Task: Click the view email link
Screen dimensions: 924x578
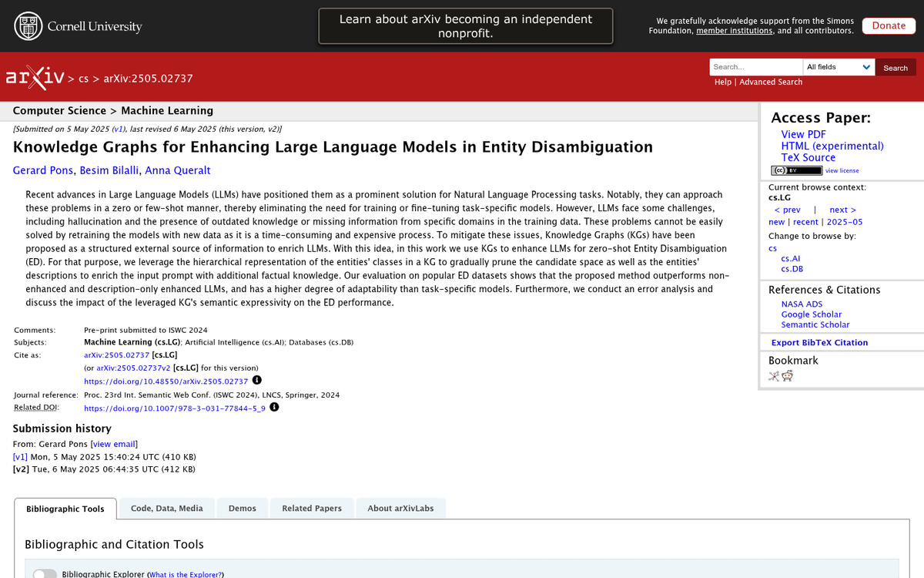Action: tap(114, 444)
